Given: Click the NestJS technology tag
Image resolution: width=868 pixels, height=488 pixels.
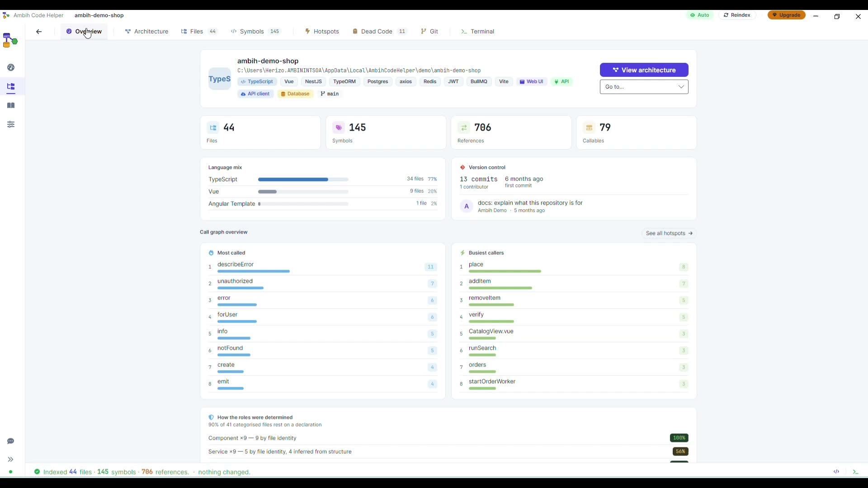Looking at the screenshot, I should pyautogui.click(x=313, y=82).
